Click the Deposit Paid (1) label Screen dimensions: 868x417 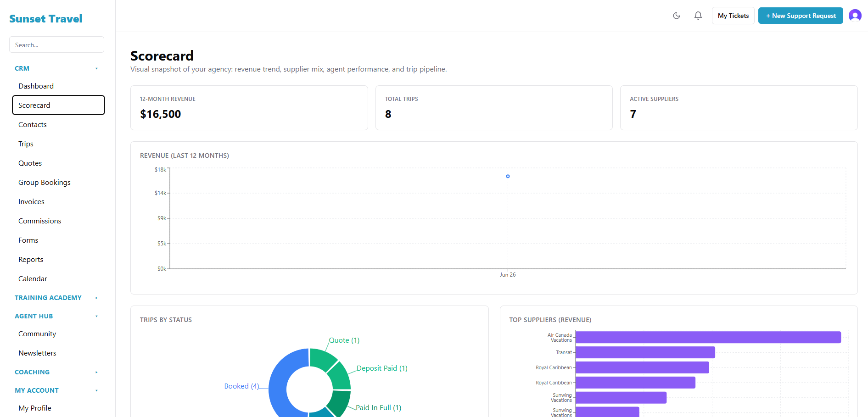point(382,368)
